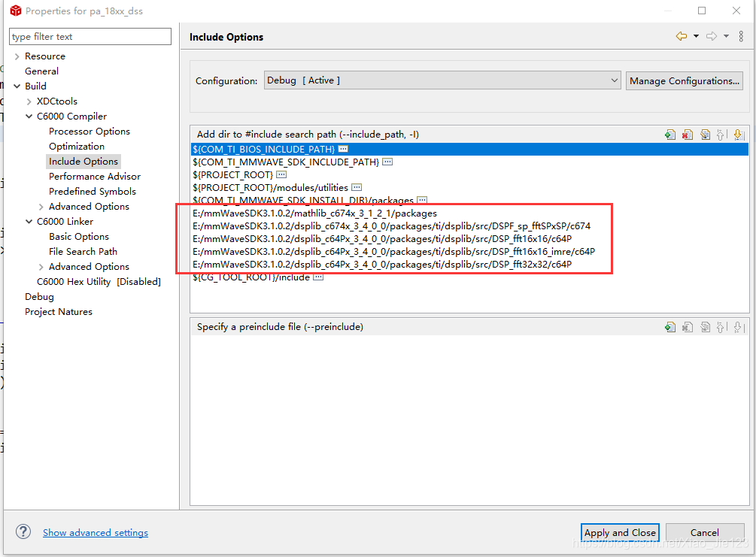Open Performance Advisor page
Viewport: 756px width, 557px height.
pos(95,177)
